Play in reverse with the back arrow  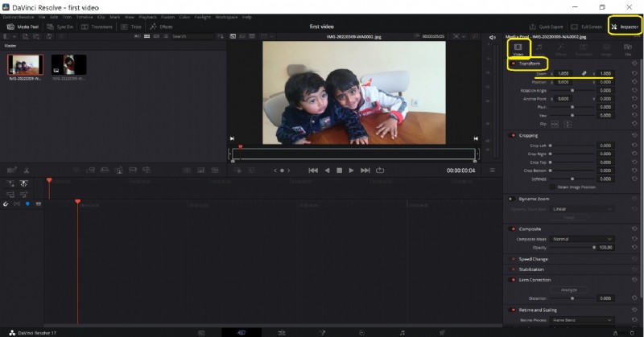[328, 171]
